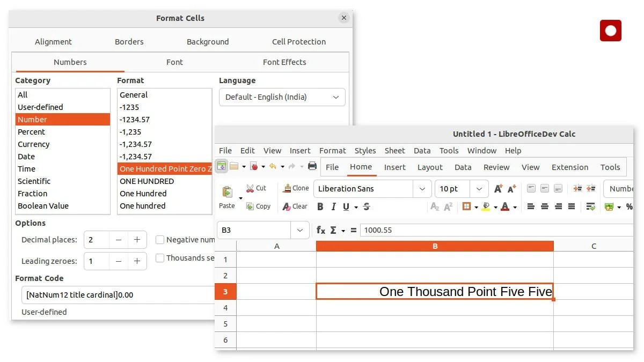This screenshot has height=362, width=644.
Task: Enable the Negative numbers red option
Action: pos(160,240)
